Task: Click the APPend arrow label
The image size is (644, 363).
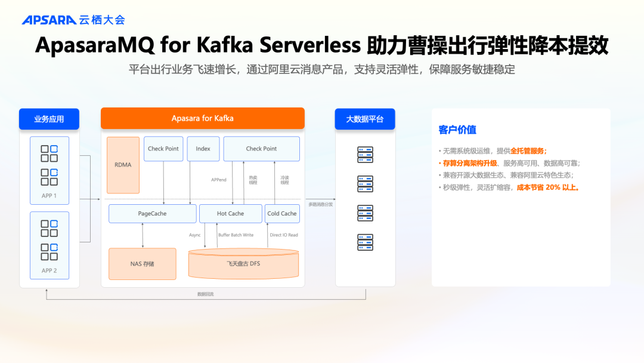Action: (x=218, y=180)
